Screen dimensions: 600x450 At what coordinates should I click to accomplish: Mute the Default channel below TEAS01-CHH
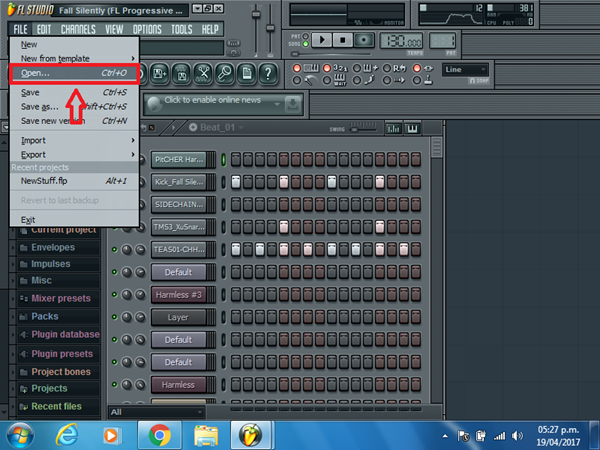click(x=114, y=272)
